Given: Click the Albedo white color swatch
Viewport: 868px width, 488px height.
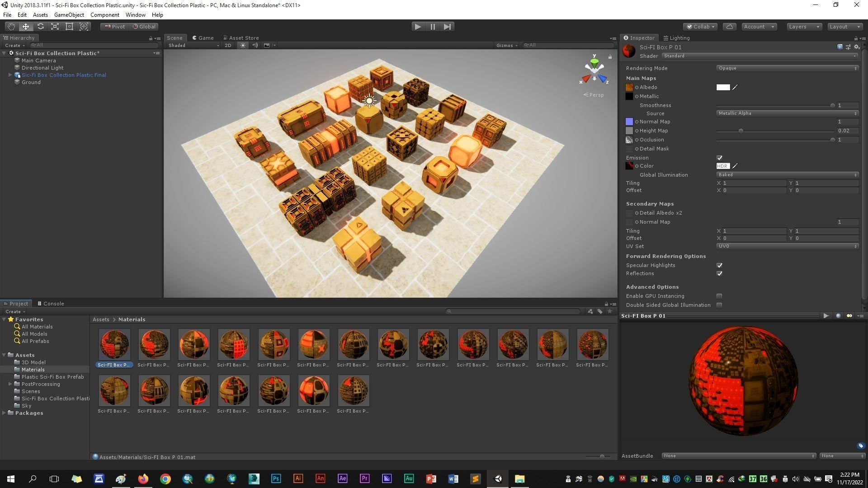Looking at the screenshot, I should (x=722, y=87).
